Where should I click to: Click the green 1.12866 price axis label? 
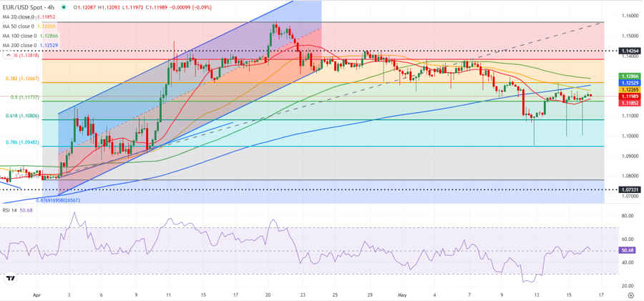click(x=628, y=77)
